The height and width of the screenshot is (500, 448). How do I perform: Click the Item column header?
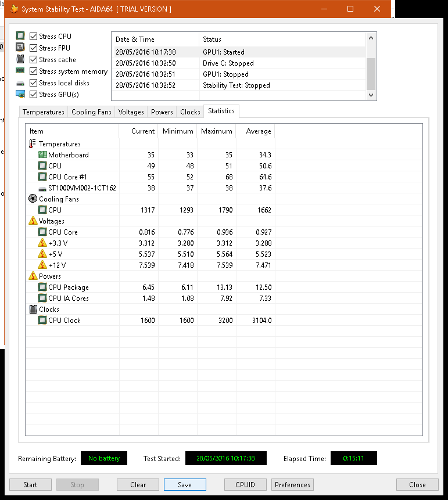[x=73, y=131]
